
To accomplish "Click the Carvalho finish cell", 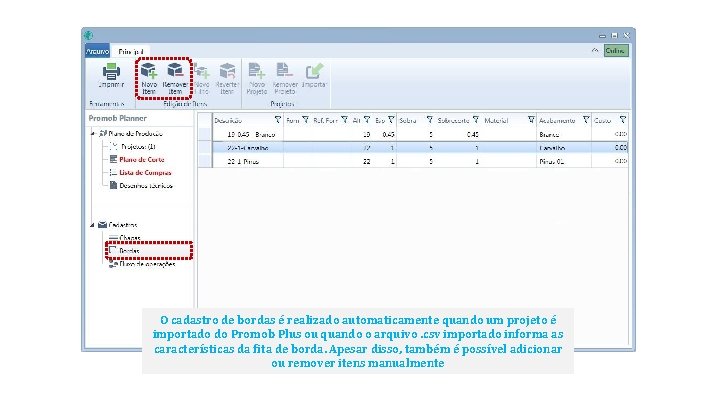I will coord(564,148).
